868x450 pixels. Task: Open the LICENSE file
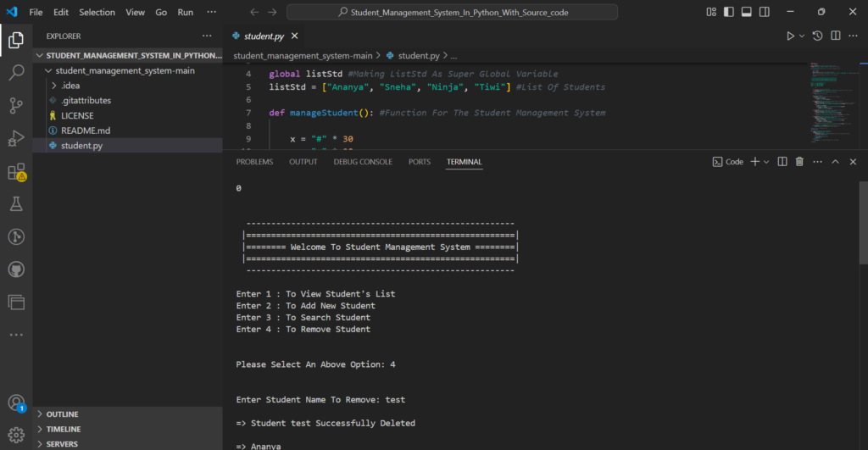(x=128, y=115)
